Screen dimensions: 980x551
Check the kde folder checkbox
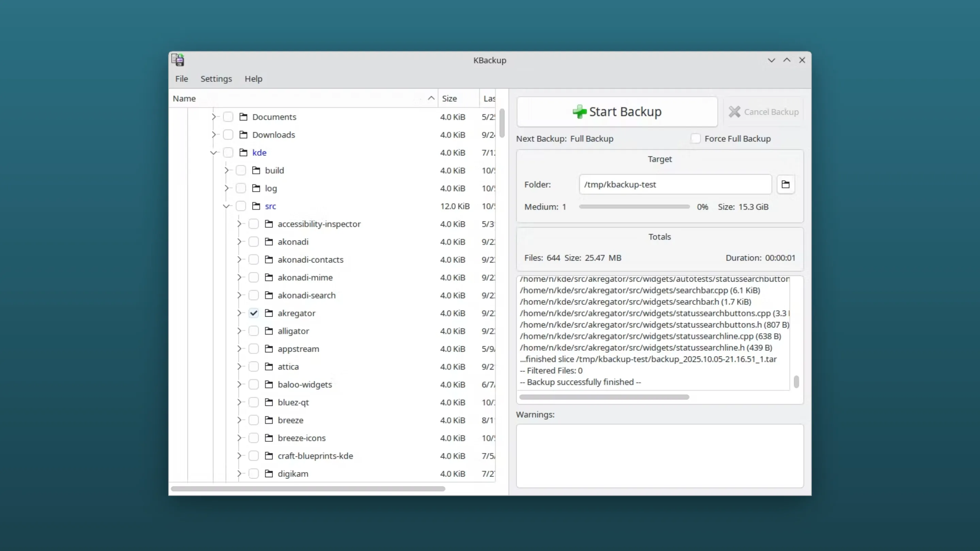(228, 152)
